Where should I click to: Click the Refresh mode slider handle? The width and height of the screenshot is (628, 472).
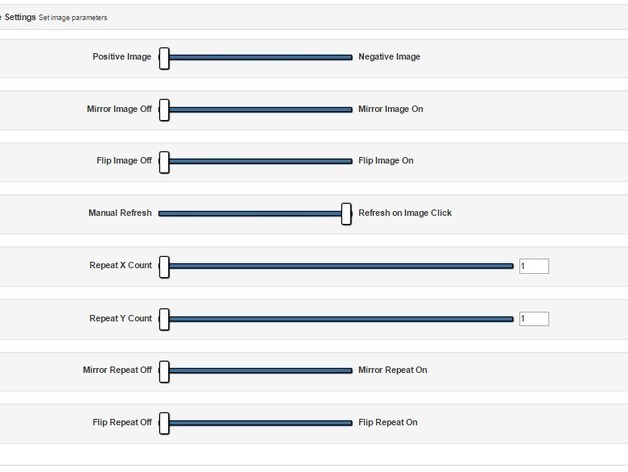pos(346,213)
